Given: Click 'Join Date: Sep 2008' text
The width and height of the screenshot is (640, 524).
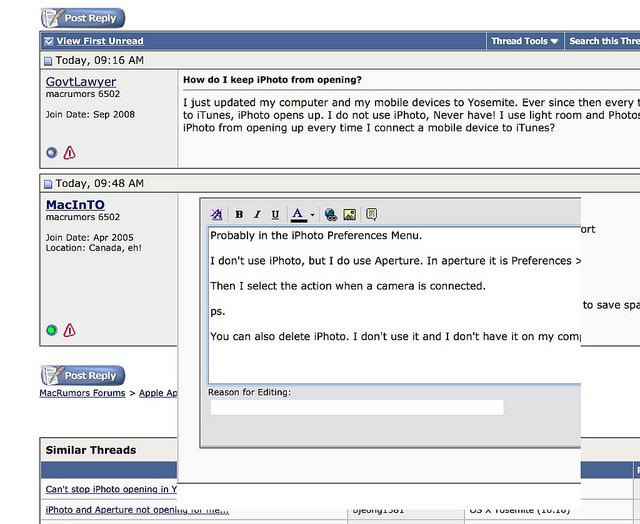Looking at the screenshot, I should point(90,114).
